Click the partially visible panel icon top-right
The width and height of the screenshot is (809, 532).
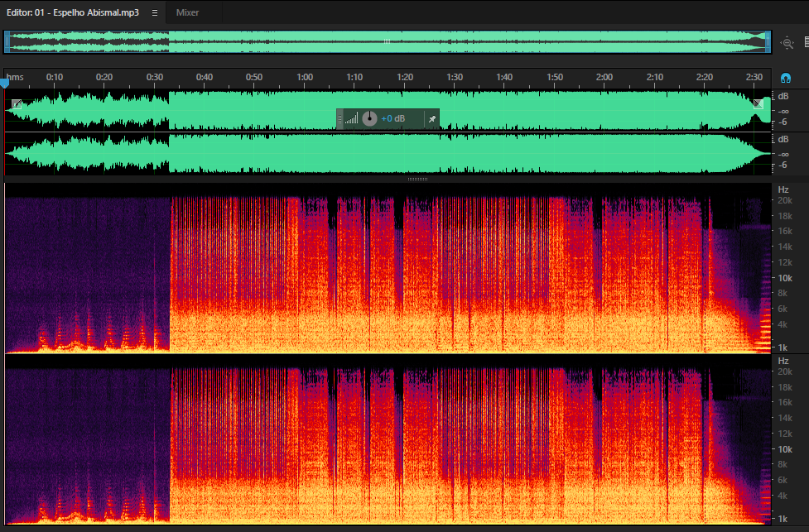(807, 42)
